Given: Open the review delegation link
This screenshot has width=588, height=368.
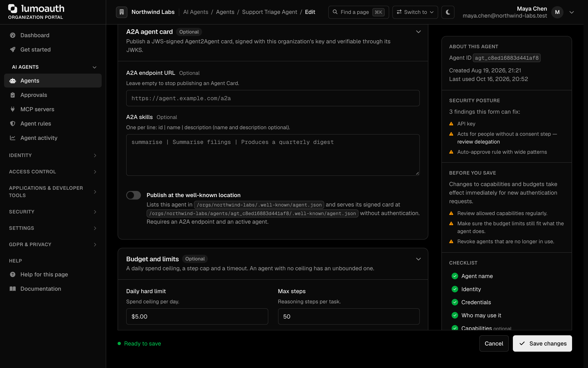Looking at the screenshot, I should [x=478, y=142].
